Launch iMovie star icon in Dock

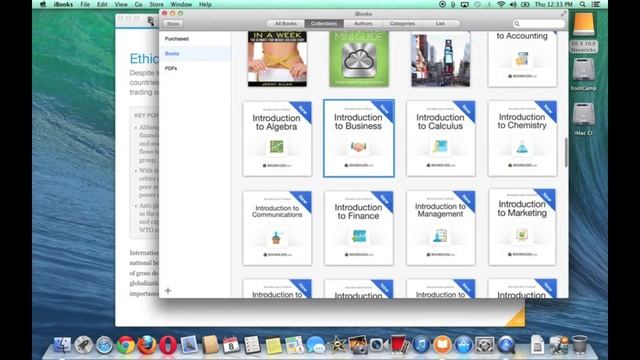click(x=337, y=345)
